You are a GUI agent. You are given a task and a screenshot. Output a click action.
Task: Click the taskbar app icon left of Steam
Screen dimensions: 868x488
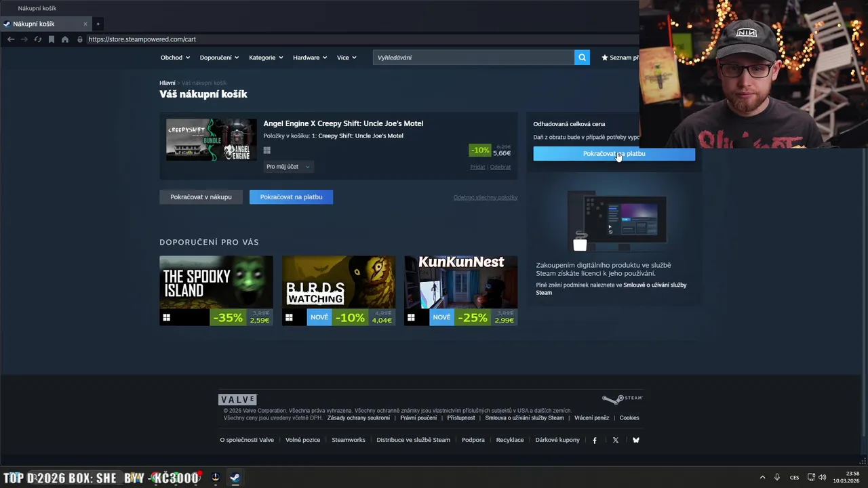[216, 478]
